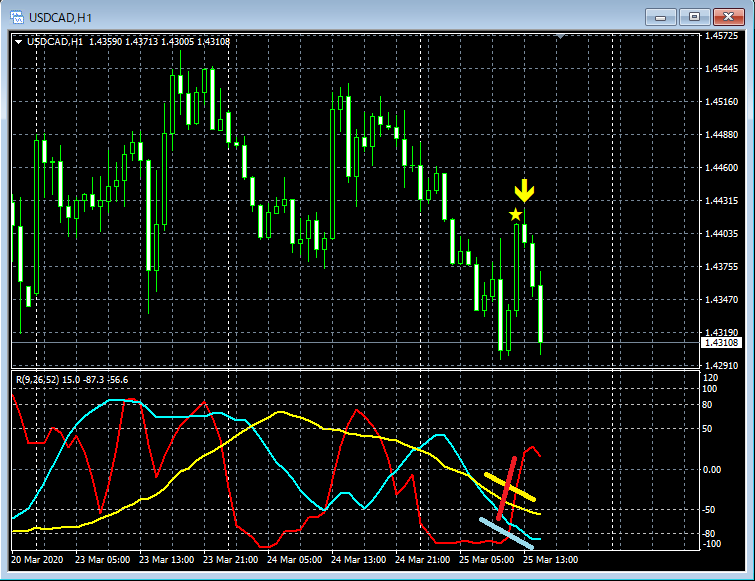
Task: Click the price scale value 1.43470
Action: coord(721,299)
